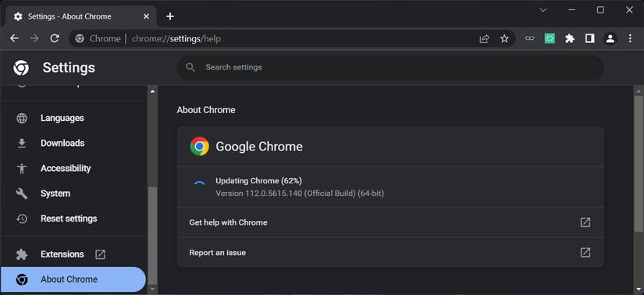Click the main page scrollbar down arrow
The width and height of the screenshot is (644, 295).
639,289
